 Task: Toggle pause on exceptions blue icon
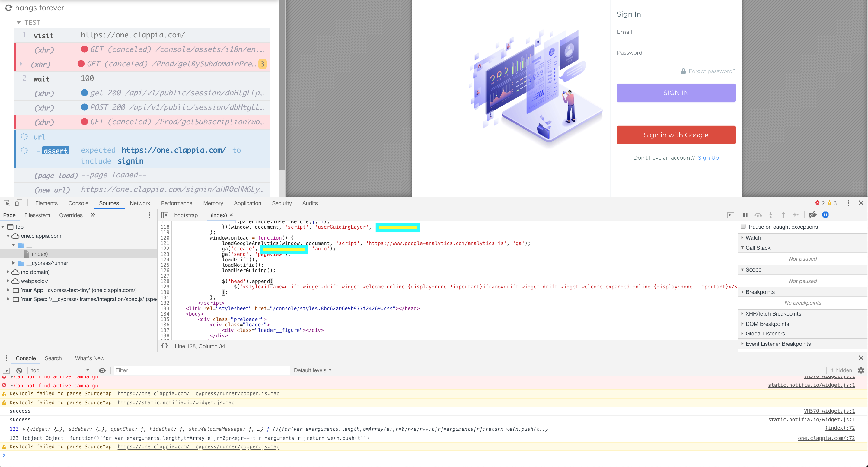pos(825,215)
